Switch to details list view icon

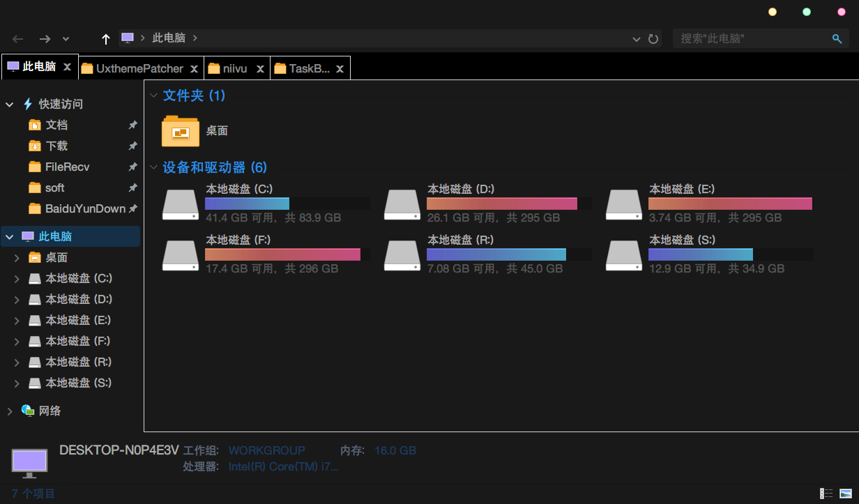point(826,494)
